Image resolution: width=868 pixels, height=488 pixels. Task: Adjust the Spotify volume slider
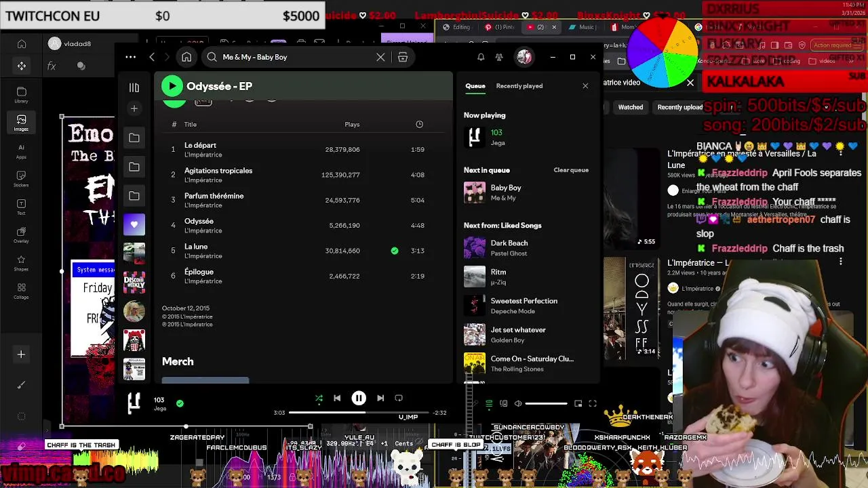(x=546, y=404)
